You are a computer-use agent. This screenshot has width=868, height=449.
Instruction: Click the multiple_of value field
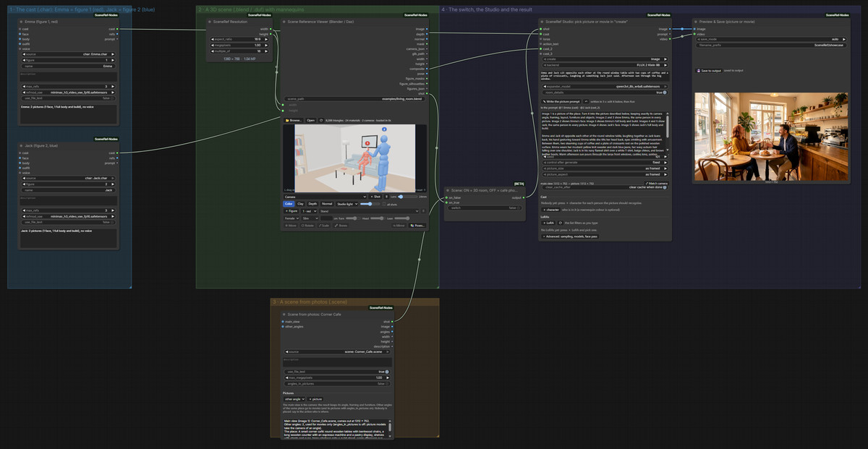[x=238, y=51]
